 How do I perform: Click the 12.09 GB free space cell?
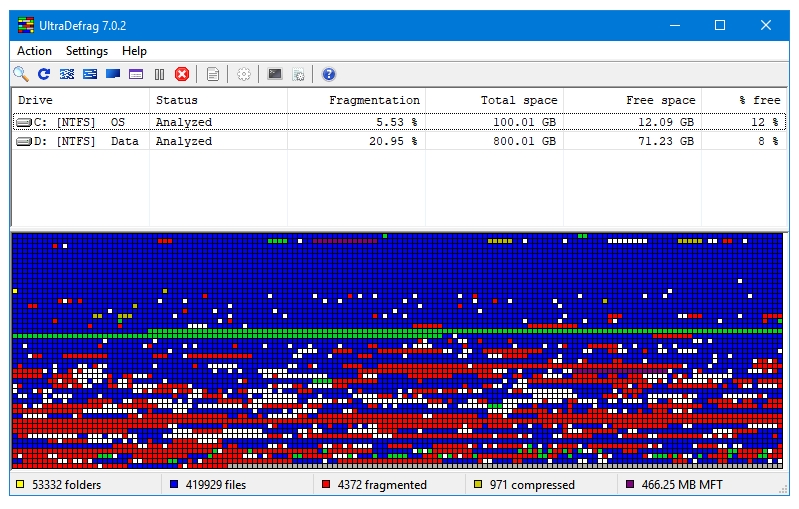click(665, 122)
